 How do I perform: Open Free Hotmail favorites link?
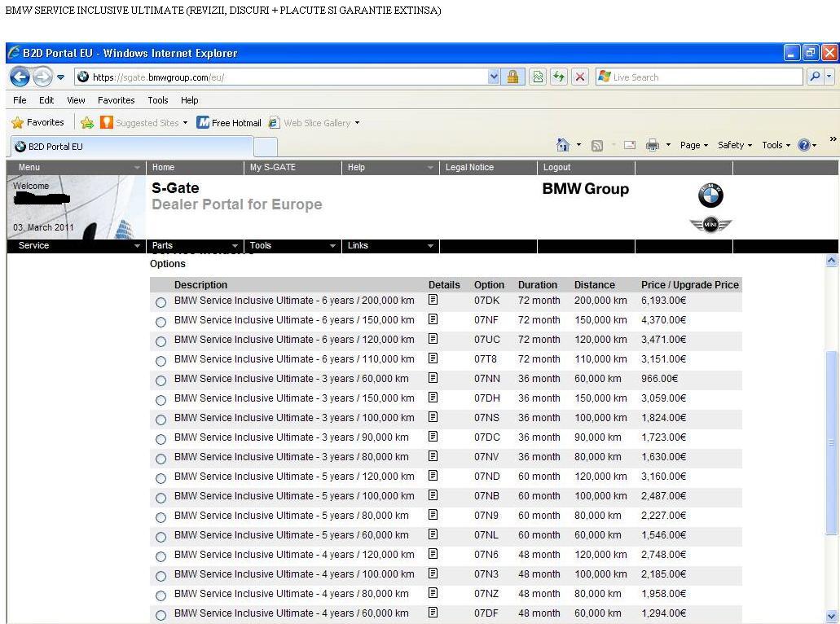pyautogui.click(x=229, y=123)
